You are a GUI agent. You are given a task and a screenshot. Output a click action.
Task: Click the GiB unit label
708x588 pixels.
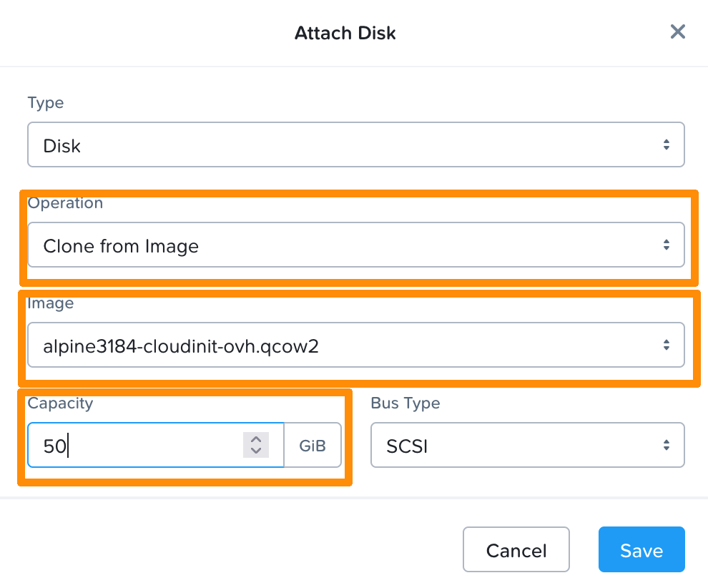312,445
